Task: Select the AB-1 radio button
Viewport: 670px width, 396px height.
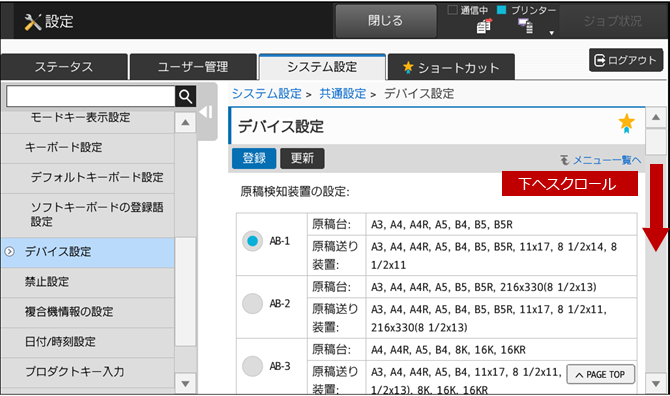Action: coord(252,241)
